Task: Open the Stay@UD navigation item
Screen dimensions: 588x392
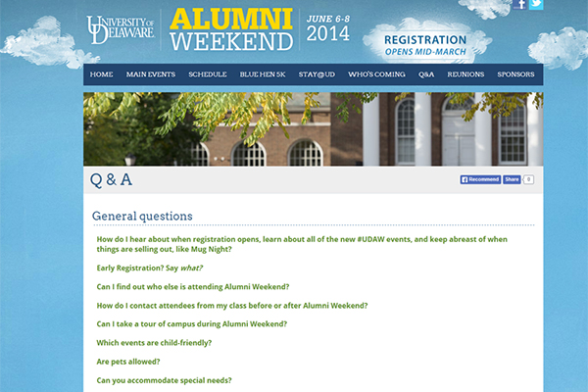Action: click(317, 74)
